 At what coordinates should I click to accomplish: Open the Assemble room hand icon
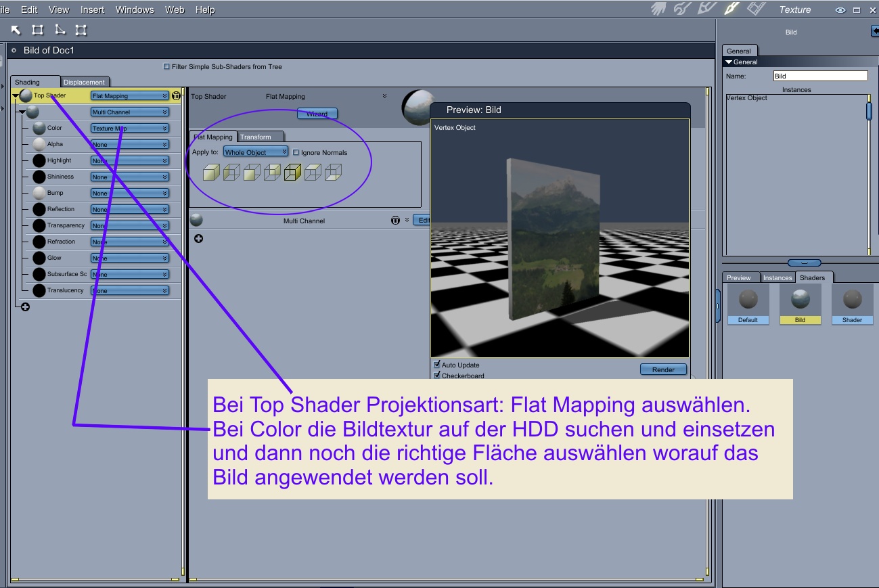(x=659, y=9)
